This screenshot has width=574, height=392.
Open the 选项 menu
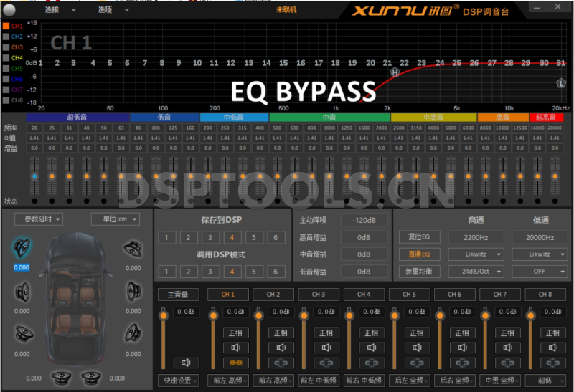coord(113,10)
